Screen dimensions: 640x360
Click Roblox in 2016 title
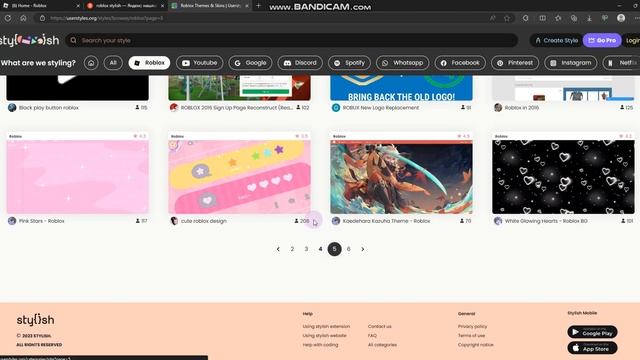(x=522, y=108)
